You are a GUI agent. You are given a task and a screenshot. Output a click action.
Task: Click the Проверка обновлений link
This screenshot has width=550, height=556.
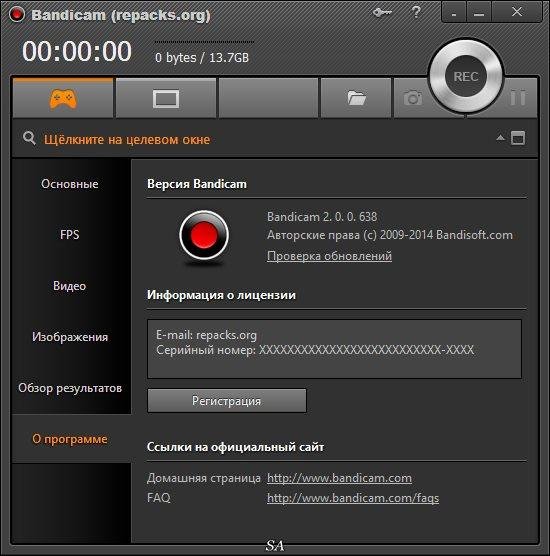(x=329, y=256)
